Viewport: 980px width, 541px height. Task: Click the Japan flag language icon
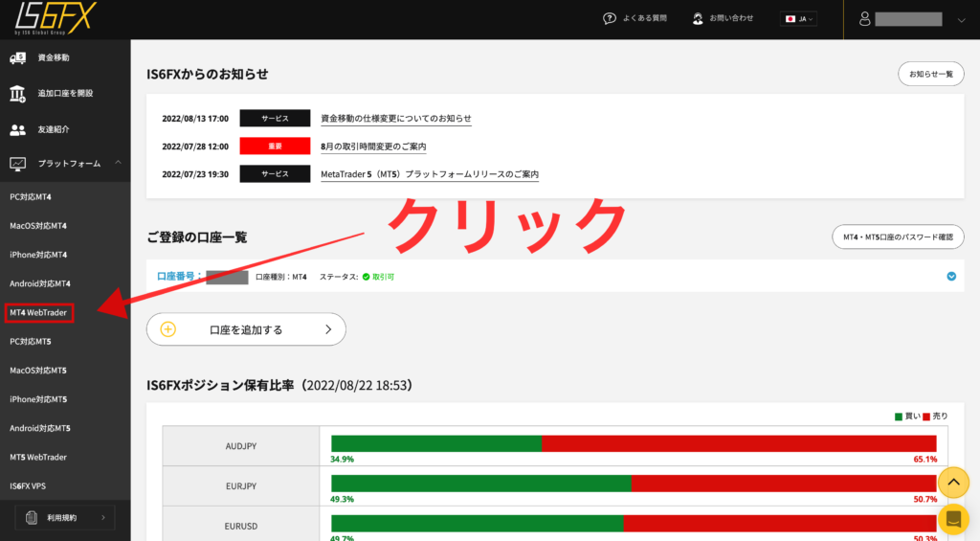(791, 19)
